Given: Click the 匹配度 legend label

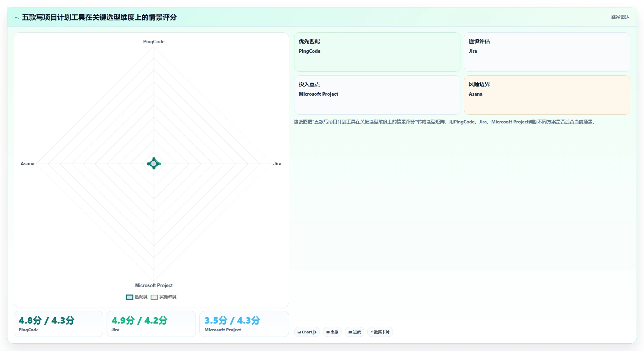Looking at the screenshot, I should click(x=141, y=297).
